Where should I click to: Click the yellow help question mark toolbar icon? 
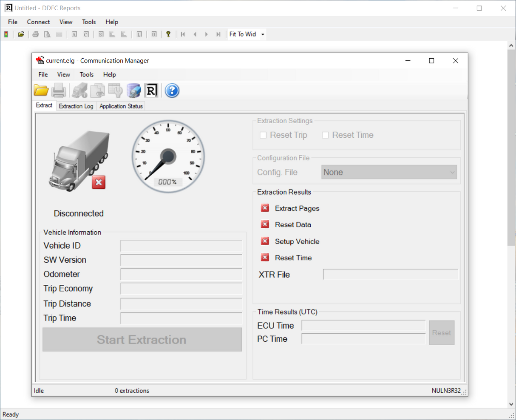coord(168,34)
